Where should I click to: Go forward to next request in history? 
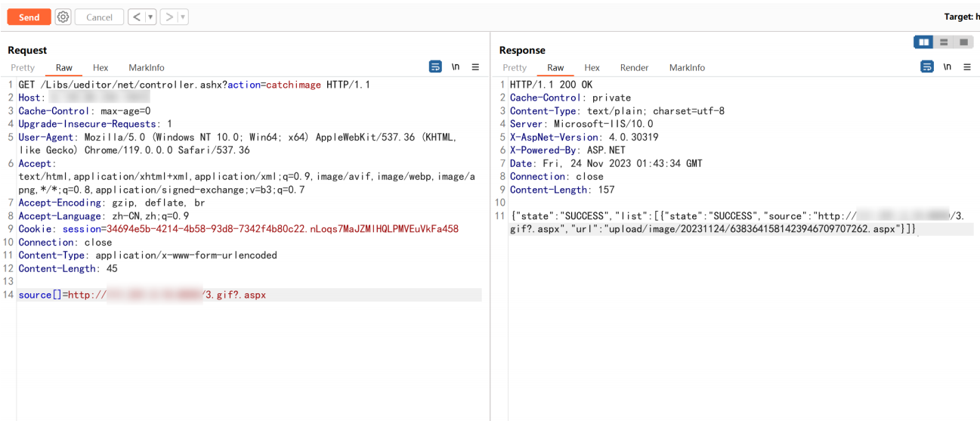coord(169,17)
